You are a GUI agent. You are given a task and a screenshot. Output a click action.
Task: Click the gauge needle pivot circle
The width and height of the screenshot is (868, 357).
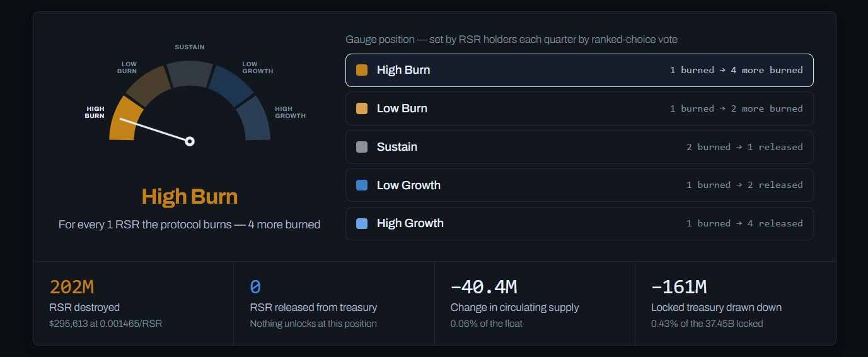[190, 141]
